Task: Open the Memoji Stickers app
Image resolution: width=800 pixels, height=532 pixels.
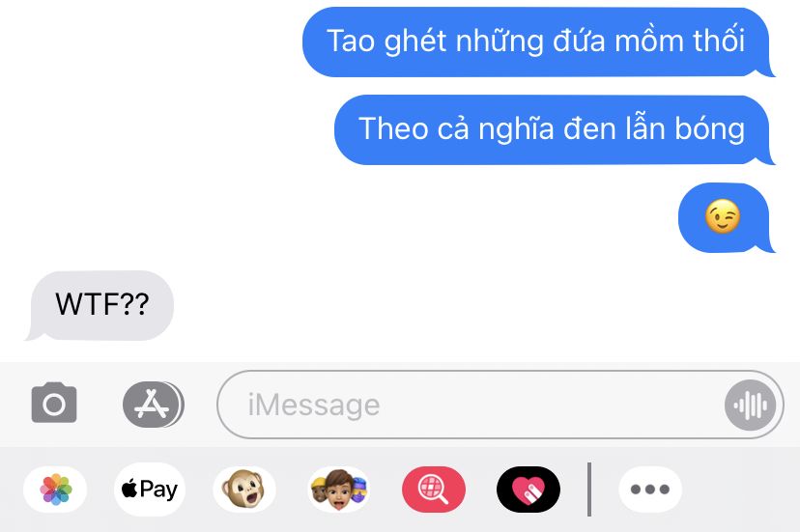Action: 339,490
